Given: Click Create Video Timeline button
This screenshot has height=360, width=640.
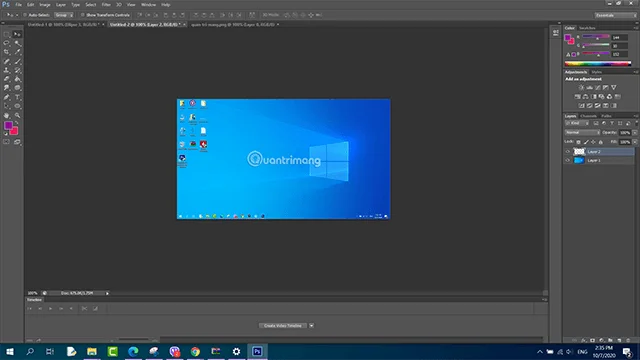Looking at the screenshot, I should (x=283, y=326).
